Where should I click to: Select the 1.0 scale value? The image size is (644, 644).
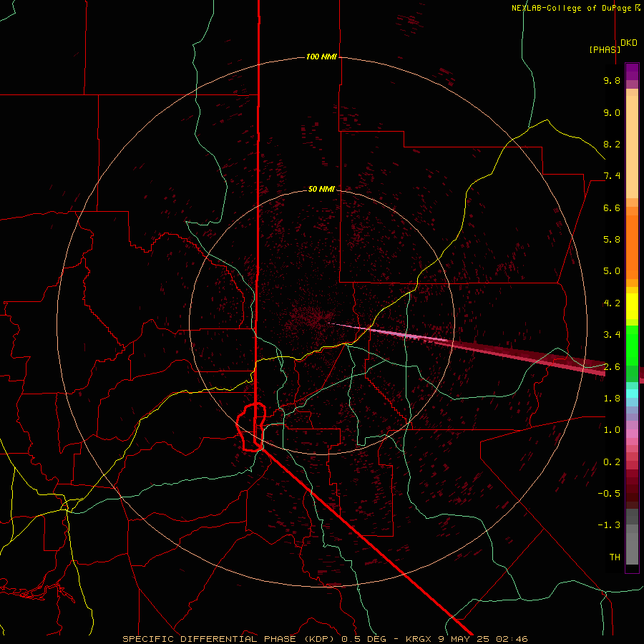point(612,430)
